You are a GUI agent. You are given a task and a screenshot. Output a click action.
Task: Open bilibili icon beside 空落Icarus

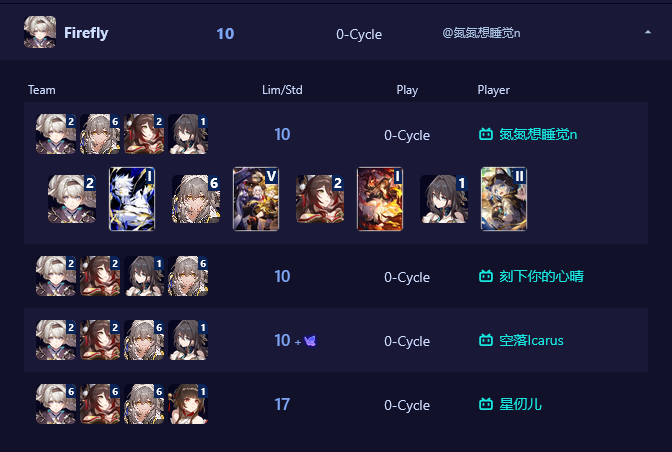click(486, 340)
